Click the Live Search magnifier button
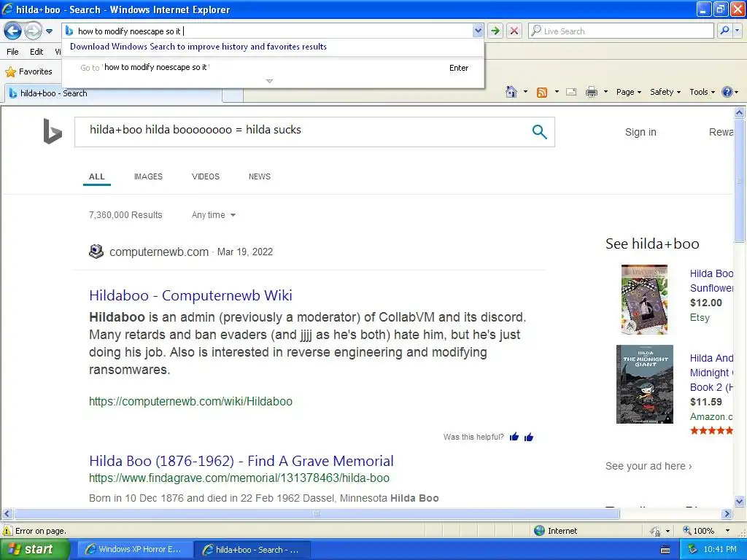The height and width of the screenshot is (560, 747). click(724, 31)
